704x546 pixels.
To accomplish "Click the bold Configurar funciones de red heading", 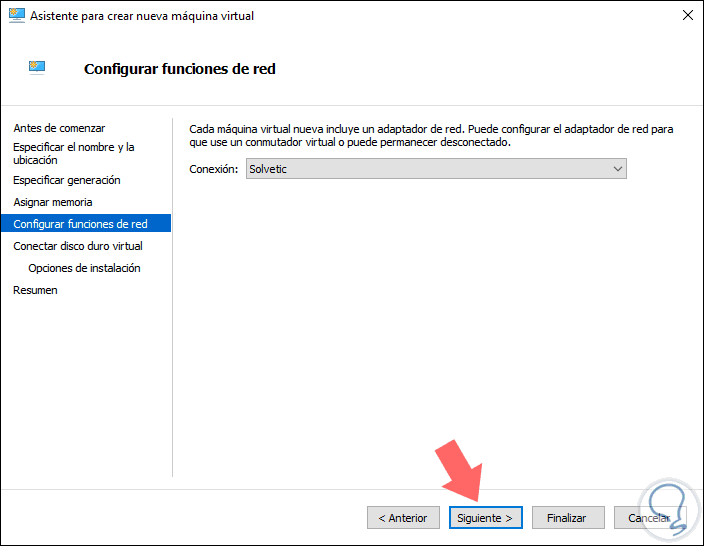I will 179,69.
